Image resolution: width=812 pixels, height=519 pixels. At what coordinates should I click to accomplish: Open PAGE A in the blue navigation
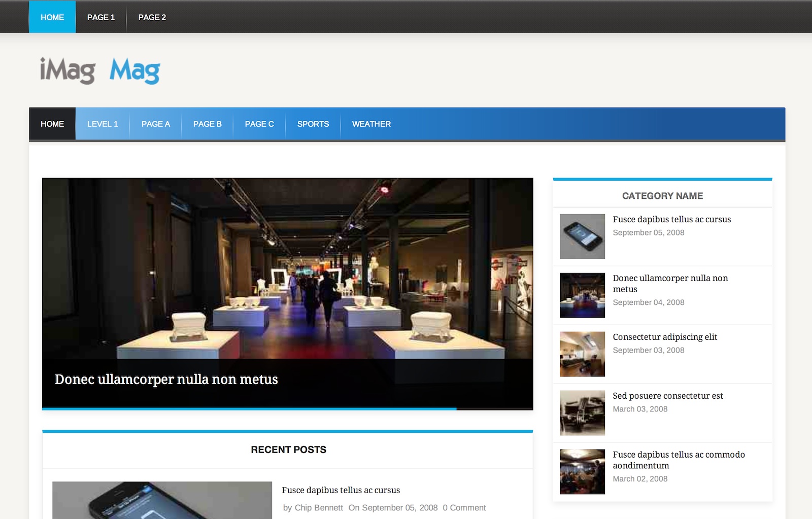point(156,124)
